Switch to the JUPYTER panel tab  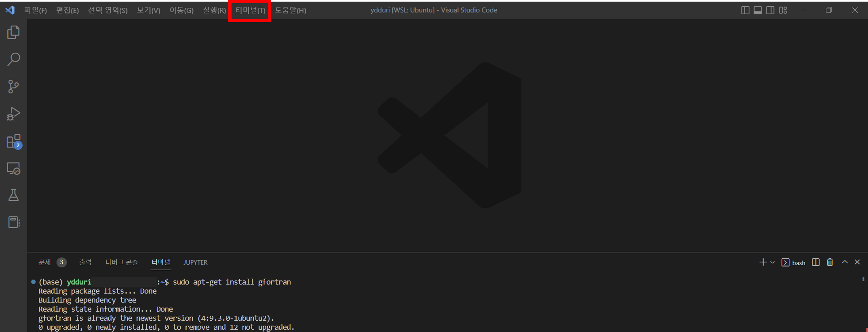[x=195, y=262]
